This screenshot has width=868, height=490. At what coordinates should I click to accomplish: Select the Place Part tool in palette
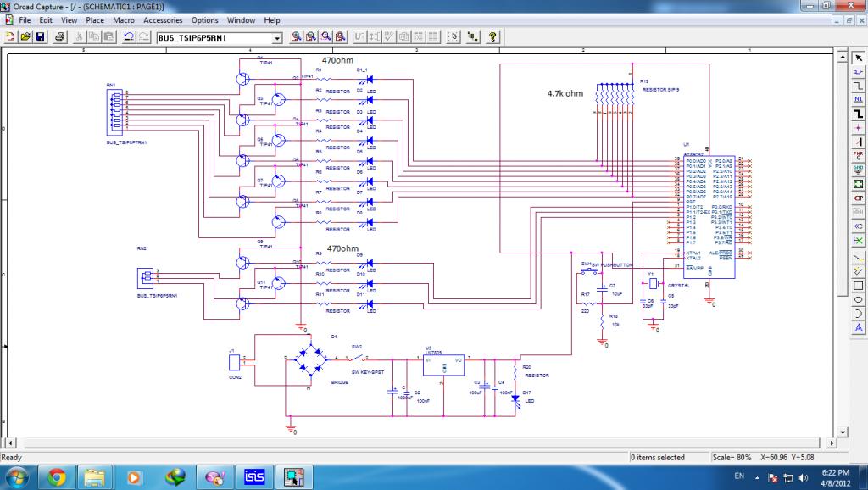tap(858, 71)
